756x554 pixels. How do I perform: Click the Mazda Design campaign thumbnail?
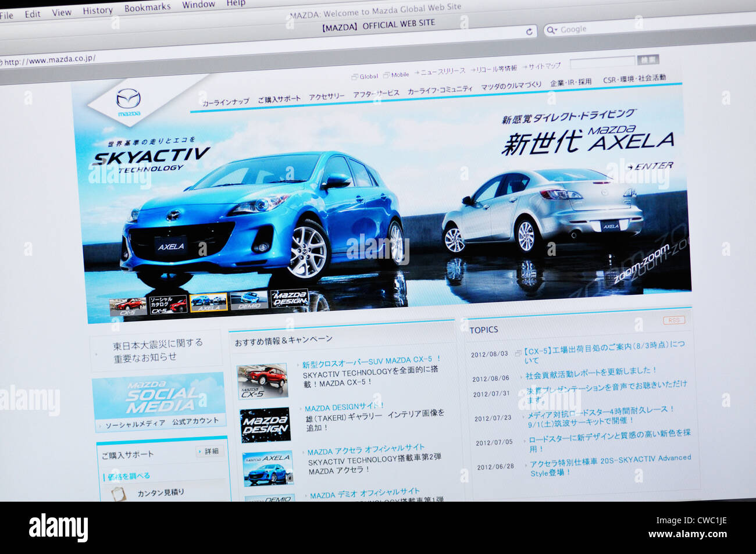(265, 425)
